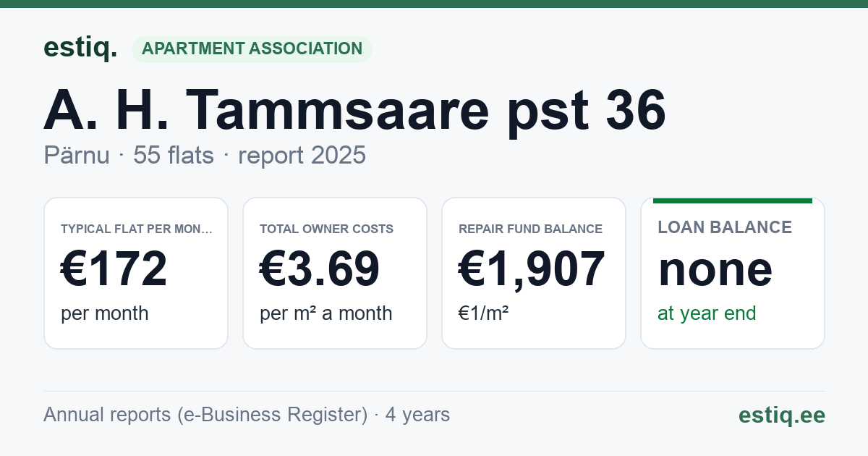Open the Repair fund balance card
Screen dimensions: 868x456
[x=534, y=273]
